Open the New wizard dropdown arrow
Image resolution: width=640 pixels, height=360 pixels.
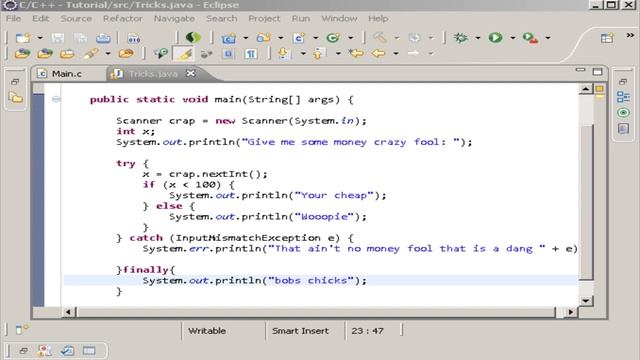(40, 38)
